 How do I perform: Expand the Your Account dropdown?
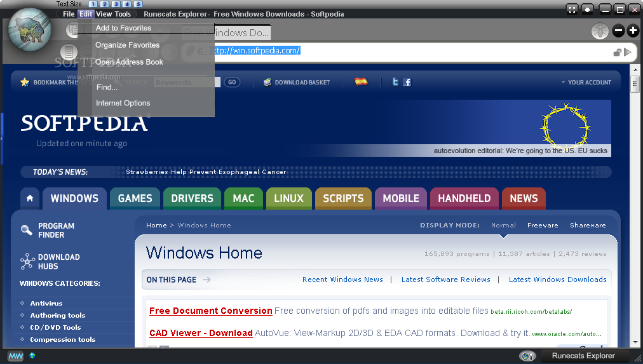tap(586, 83)
